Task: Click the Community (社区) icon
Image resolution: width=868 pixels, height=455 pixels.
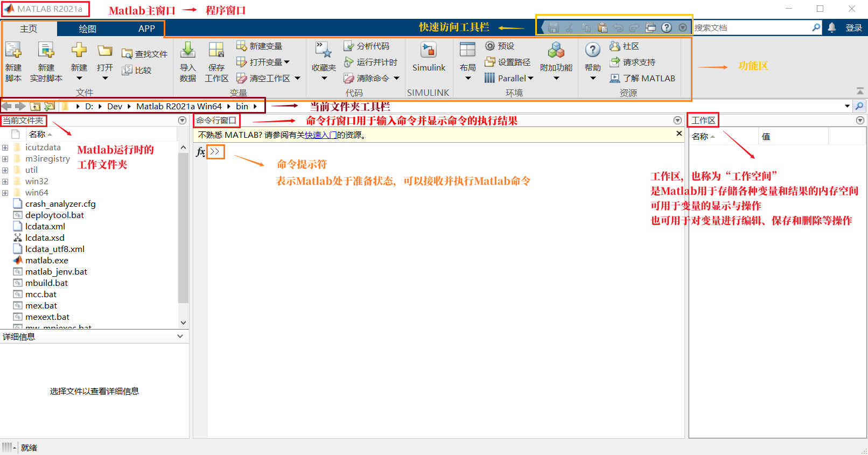Action: (x=614, y=46)
